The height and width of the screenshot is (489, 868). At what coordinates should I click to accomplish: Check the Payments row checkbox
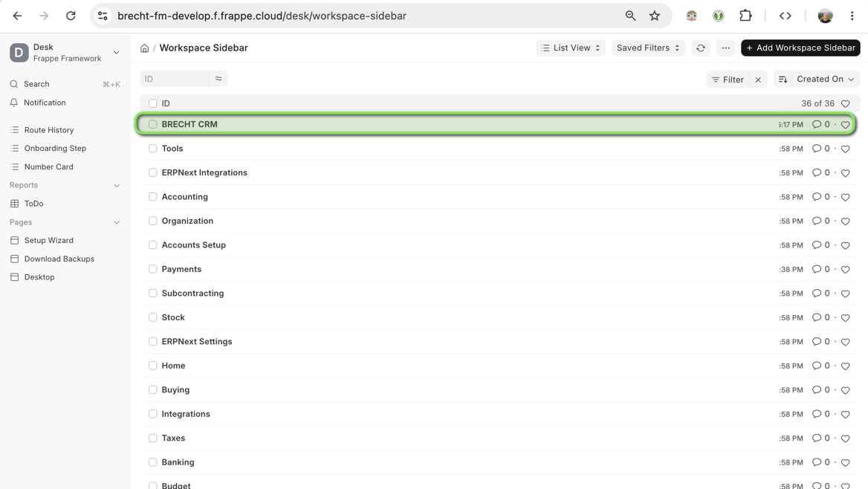[153, 269]
